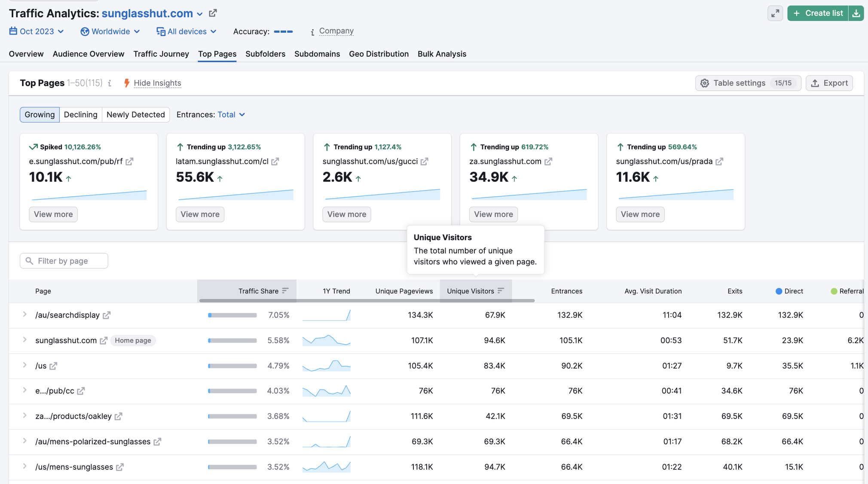The width and height of the screenshot is (868, 484).
Task: Open Table settings 15/15
Action: (x=748, y=83)
